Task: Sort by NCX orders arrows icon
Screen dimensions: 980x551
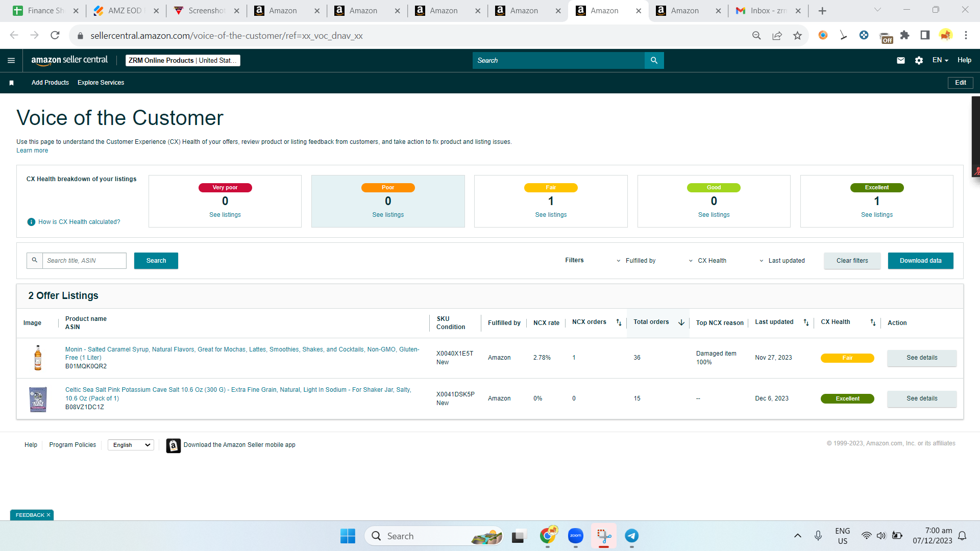Action: pos(619,322)
